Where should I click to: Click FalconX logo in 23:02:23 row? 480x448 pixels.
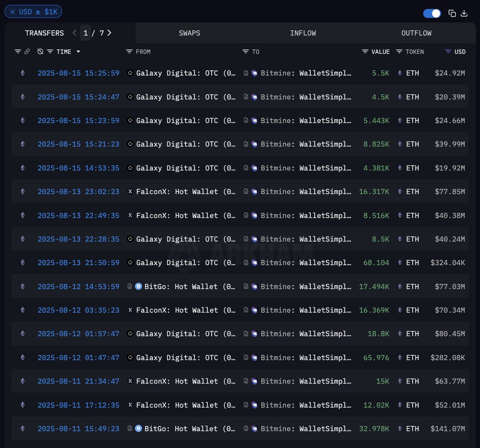click(130, 192)
